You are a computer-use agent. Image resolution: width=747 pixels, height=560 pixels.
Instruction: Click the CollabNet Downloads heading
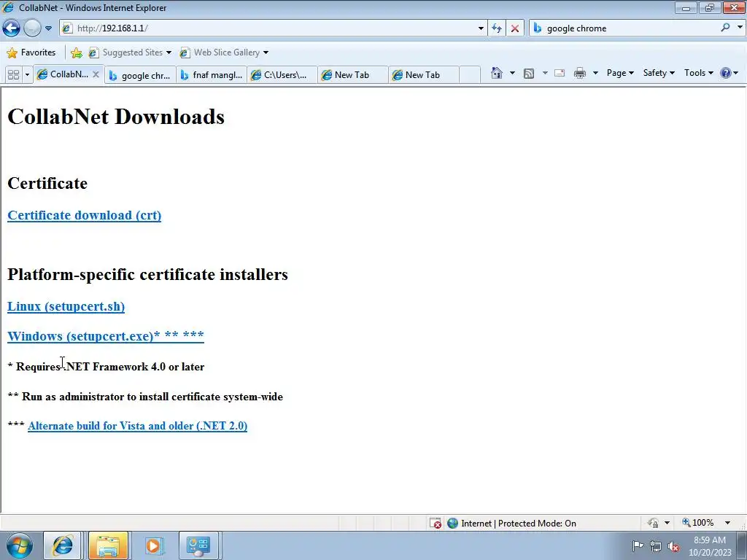116,117
